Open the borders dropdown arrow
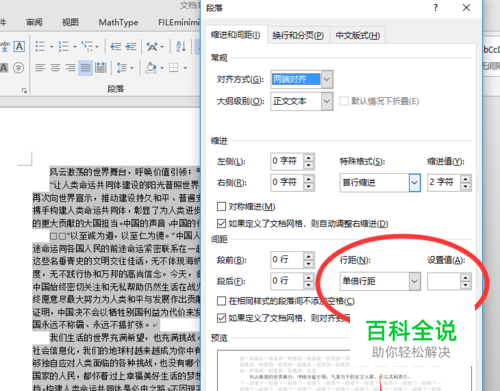Viewport: 500px width, 391px height. click(185, 68)
